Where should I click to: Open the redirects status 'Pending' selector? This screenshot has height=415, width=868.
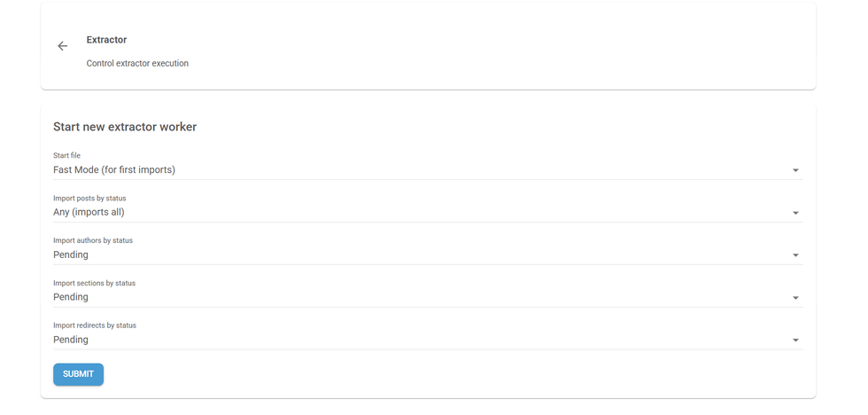[71, 341]
